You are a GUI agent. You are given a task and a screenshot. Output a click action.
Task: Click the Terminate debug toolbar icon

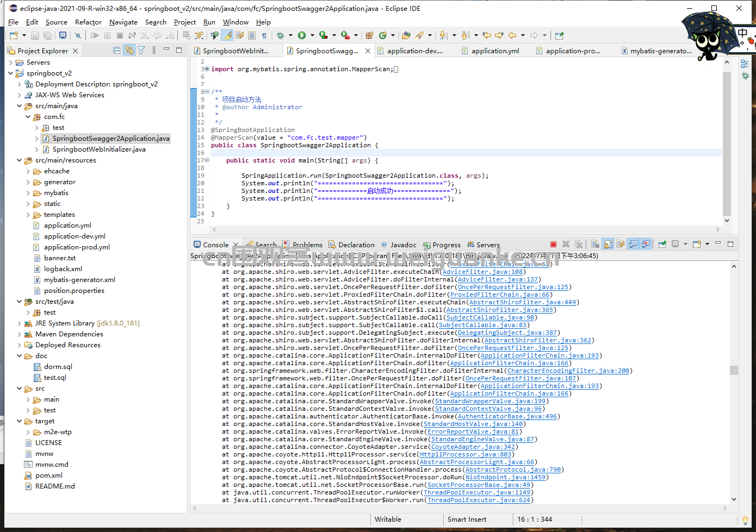(120, 35)
